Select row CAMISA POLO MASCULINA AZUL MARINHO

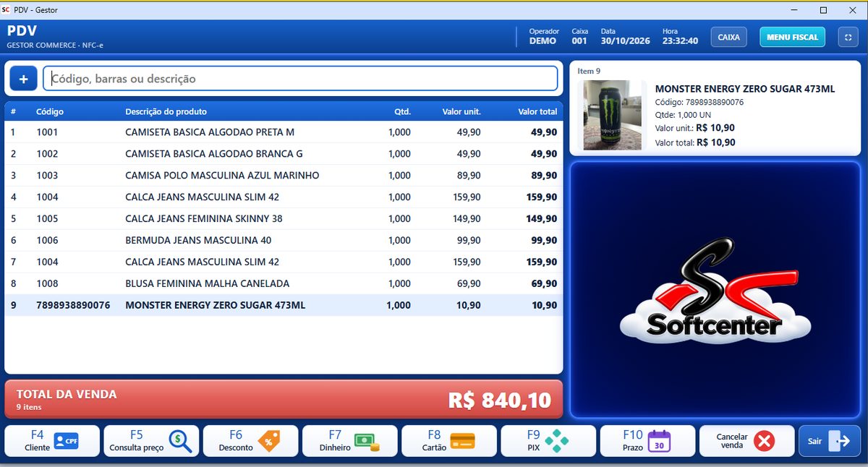tap(284, 176)
